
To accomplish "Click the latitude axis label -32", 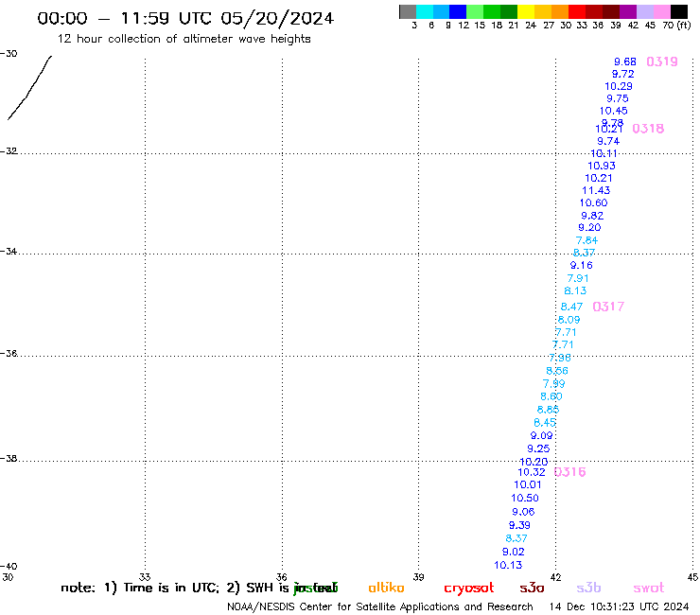I will (x=9, y=151).
